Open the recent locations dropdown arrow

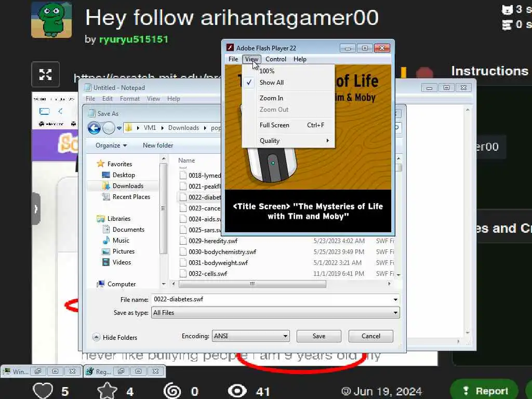click(x=119, y=128)
